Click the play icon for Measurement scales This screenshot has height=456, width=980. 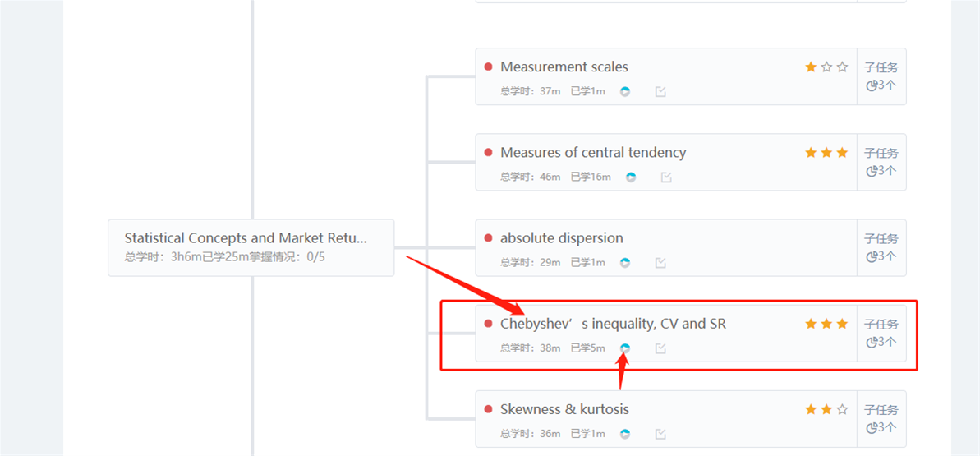[625, 91]
